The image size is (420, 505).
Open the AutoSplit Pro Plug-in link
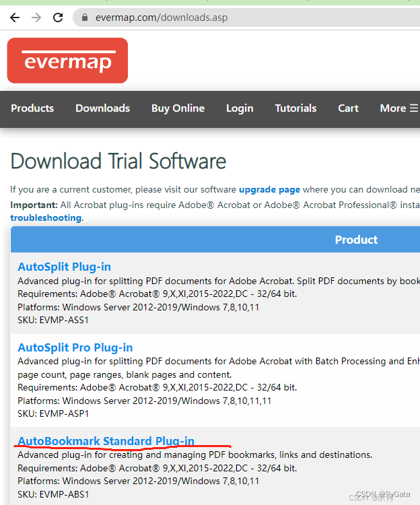coord(75,348)
